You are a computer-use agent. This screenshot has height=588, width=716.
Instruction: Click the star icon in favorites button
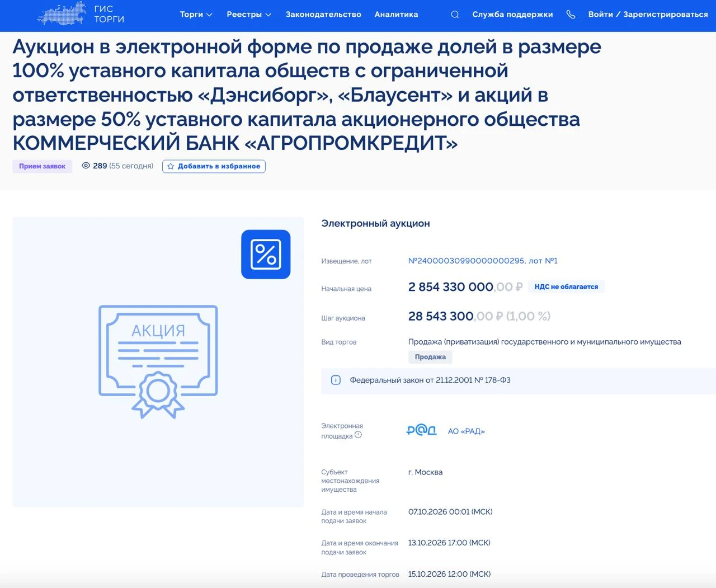(x=171, y=166)
